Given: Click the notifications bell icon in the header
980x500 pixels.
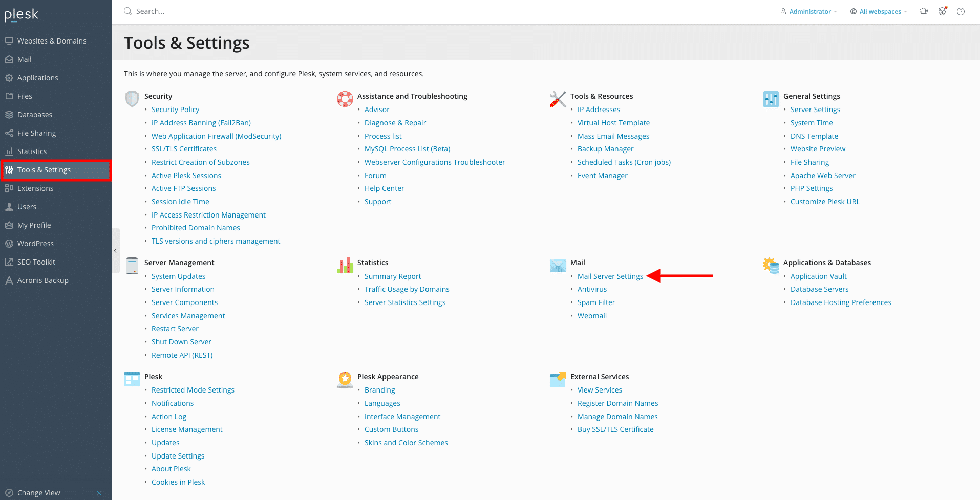Looking at the screenshot, I should pos(924,11).
